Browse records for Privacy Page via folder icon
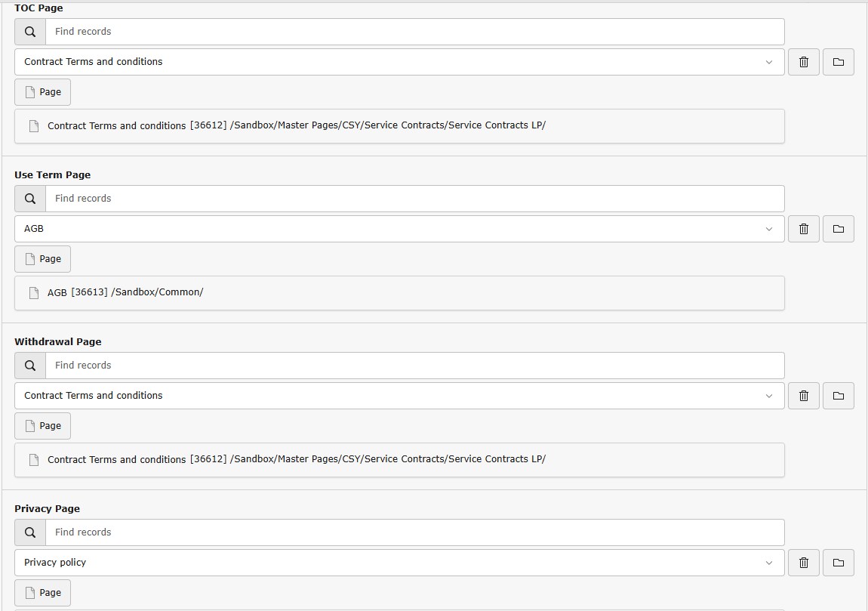This screenshot has width=868, height=611. point(838,563)
